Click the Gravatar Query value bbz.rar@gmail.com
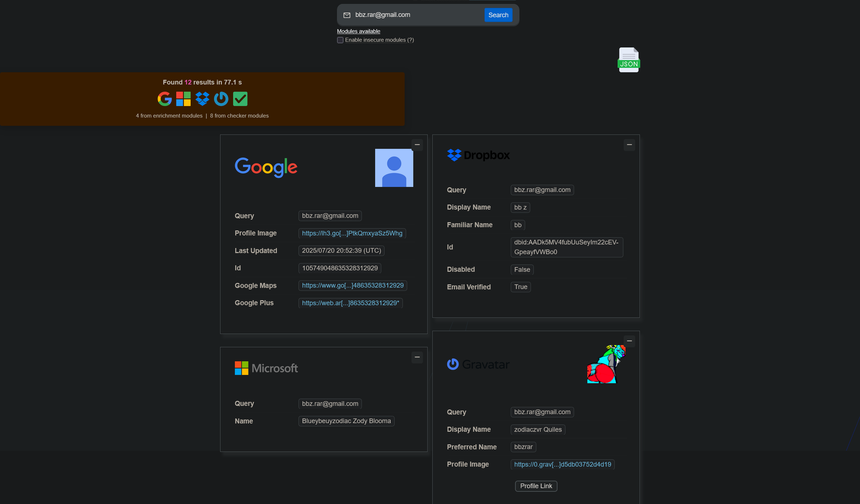 click(x=542, y=412)
